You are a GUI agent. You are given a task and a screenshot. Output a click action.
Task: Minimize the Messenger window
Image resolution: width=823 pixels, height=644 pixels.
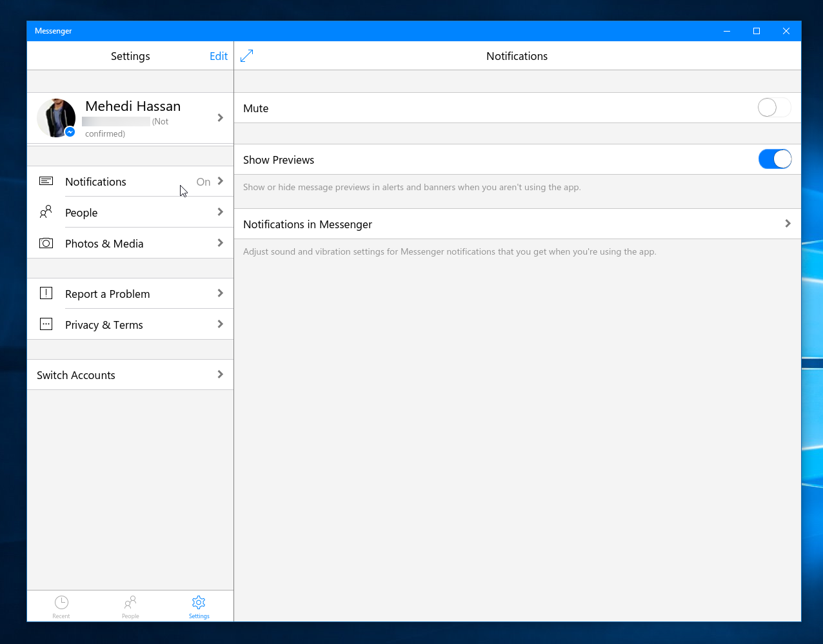click(x=727, y=31)
